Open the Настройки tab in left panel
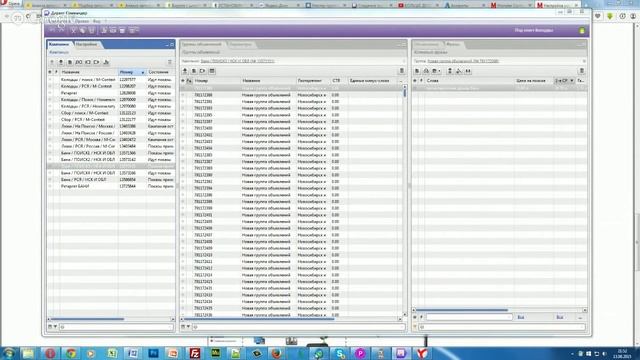 (x=86, y=44)
